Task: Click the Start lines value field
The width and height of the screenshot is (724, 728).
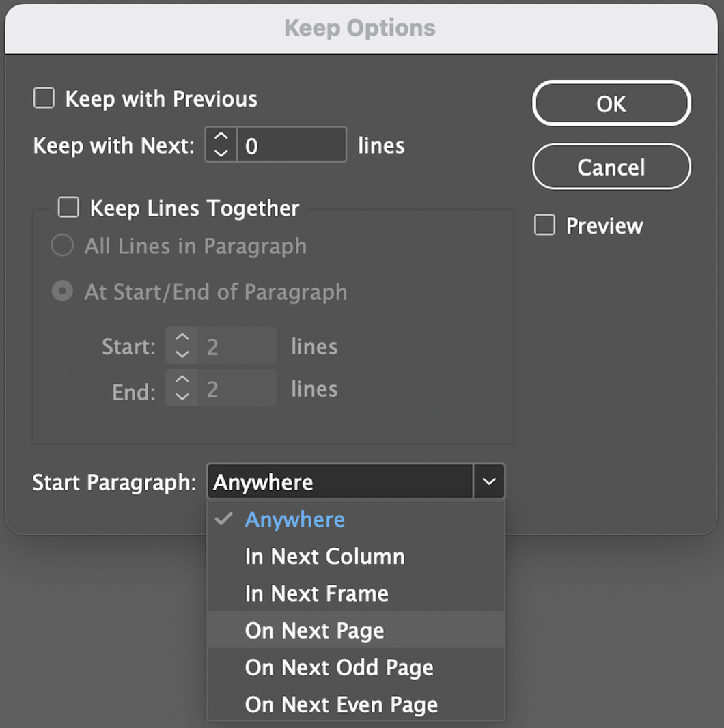Action: click(237, 346)
